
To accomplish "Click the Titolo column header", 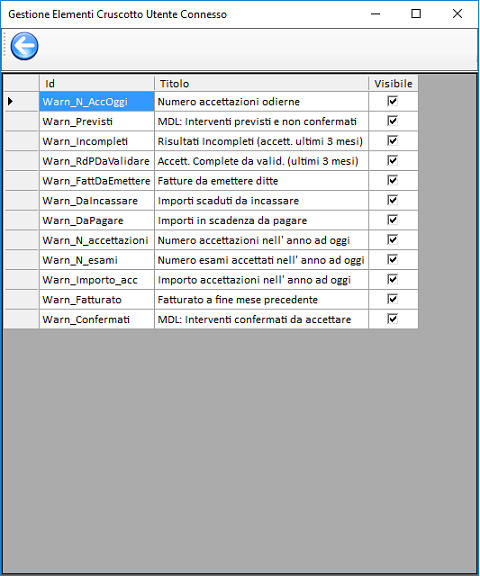I will [x=261, y=83].
